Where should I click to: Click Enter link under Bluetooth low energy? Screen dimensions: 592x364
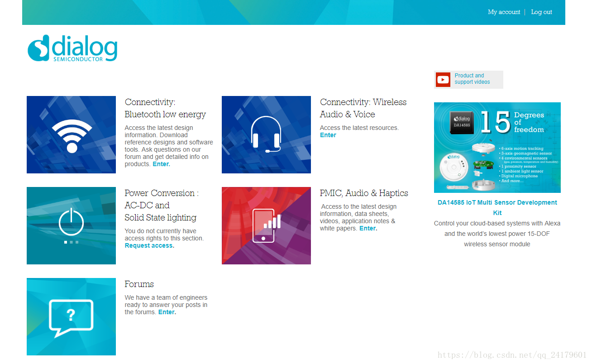pos(161,164)
